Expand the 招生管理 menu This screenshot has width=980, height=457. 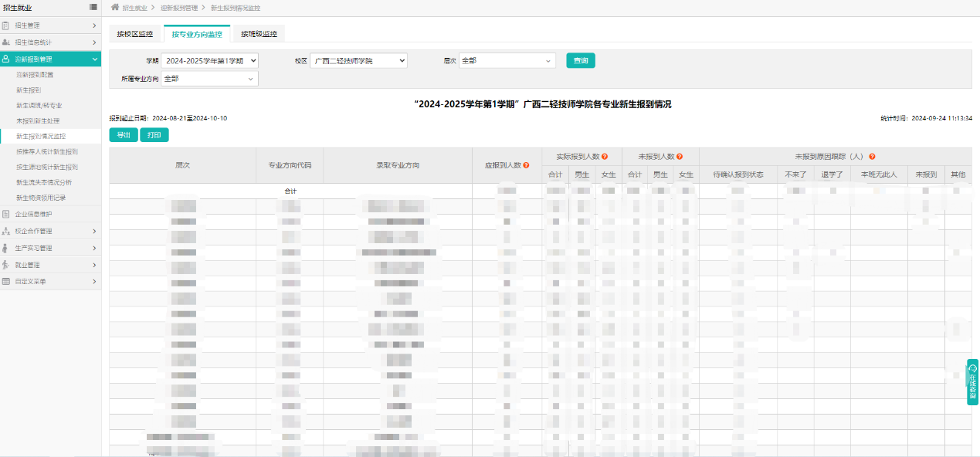(x=94, y=25)
